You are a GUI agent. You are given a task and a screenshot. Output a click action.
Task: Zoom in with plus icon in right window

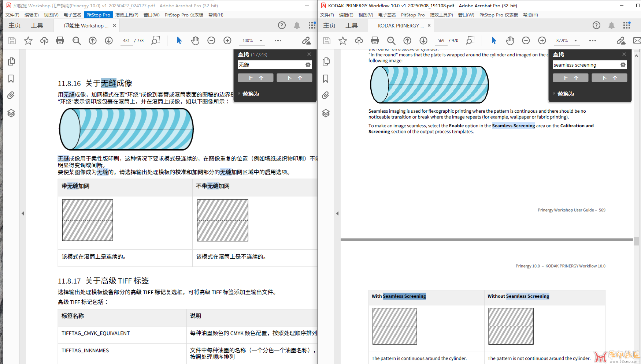pyautogui.click(x=542, y=41)
